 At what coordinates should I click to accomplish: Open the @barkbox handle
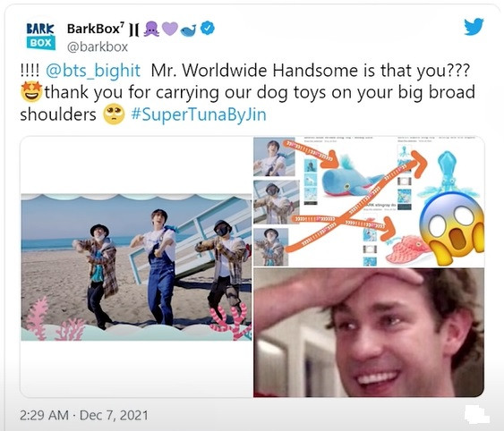click(98, 46)
